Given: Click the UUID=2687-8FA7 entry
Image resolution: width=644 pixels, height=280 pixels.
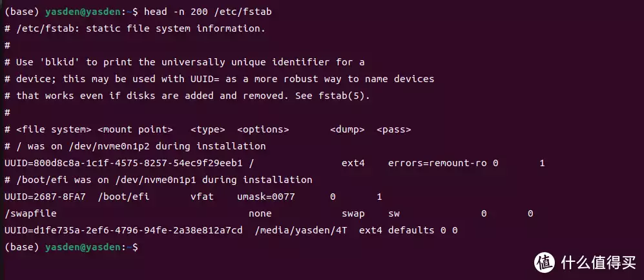Looking at the screenshot, I should tap(45, 197).
